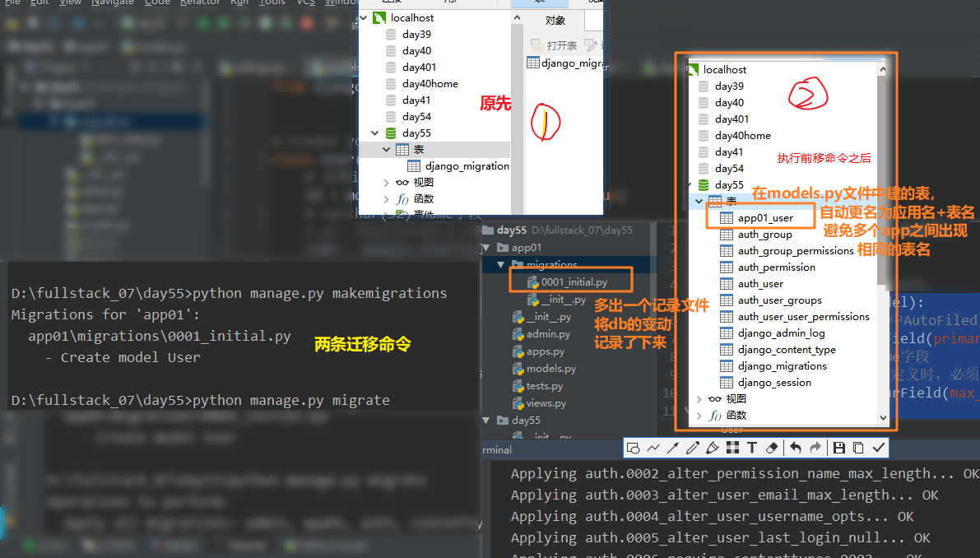Open the Code menu in PyCharm

pyautogui.click(x=157, y=2)
